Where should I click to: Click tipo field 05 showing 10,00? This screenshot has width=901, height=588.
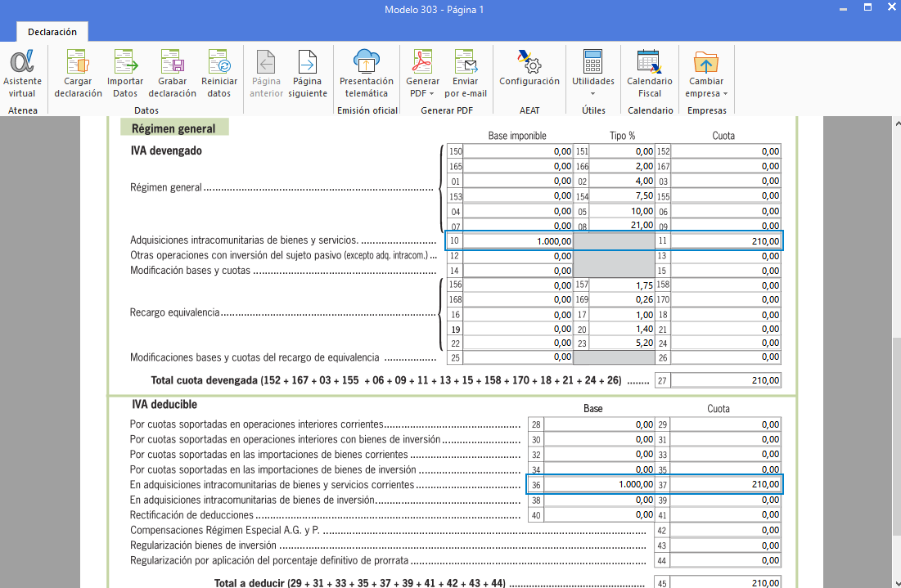[x=622, y=211]
